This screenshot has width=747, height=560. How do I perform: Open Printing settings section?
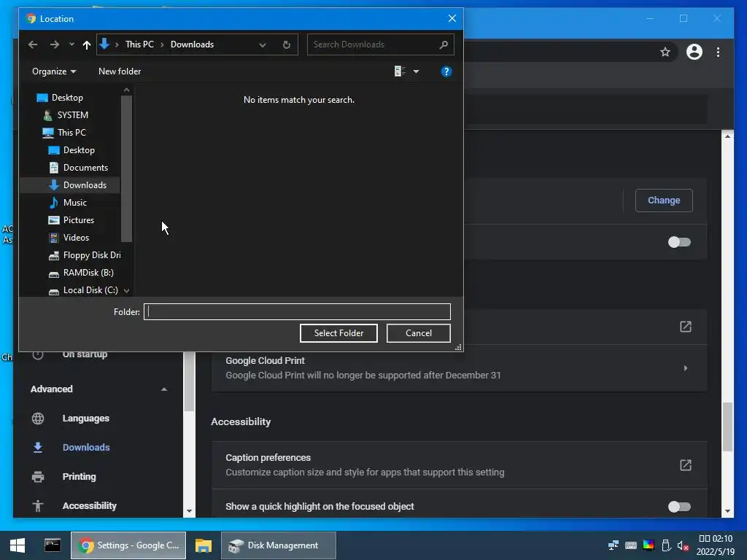point(79,477)
